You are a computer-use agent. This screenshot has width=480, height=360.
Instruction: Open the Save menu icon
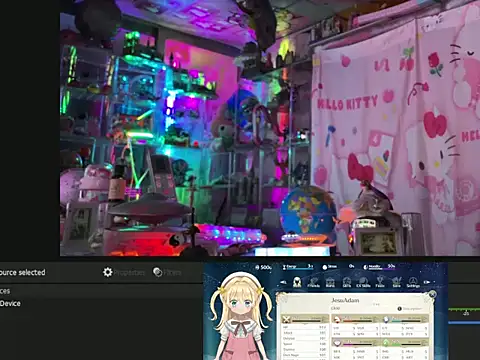396,282
